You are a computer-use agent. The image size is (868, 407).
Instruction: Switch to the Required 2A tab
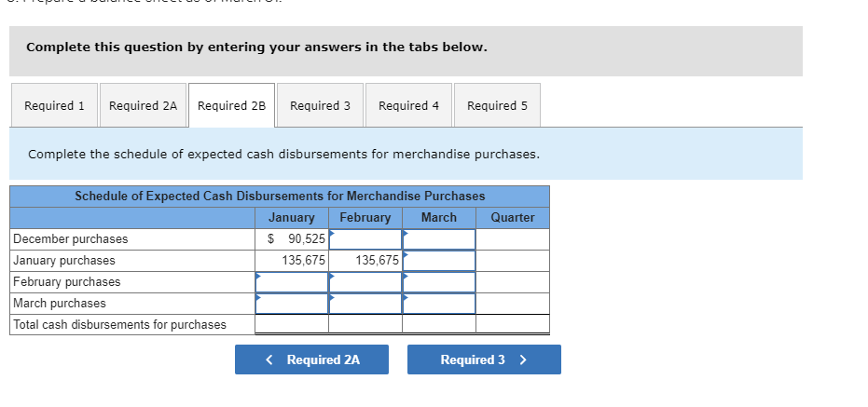tap(143, 105)
